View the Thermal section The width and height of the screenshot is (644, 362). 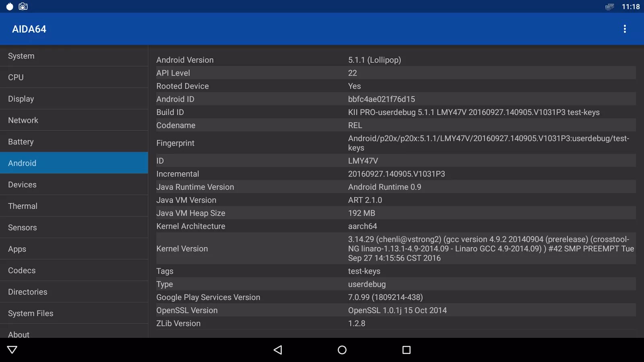pos(74,206)
